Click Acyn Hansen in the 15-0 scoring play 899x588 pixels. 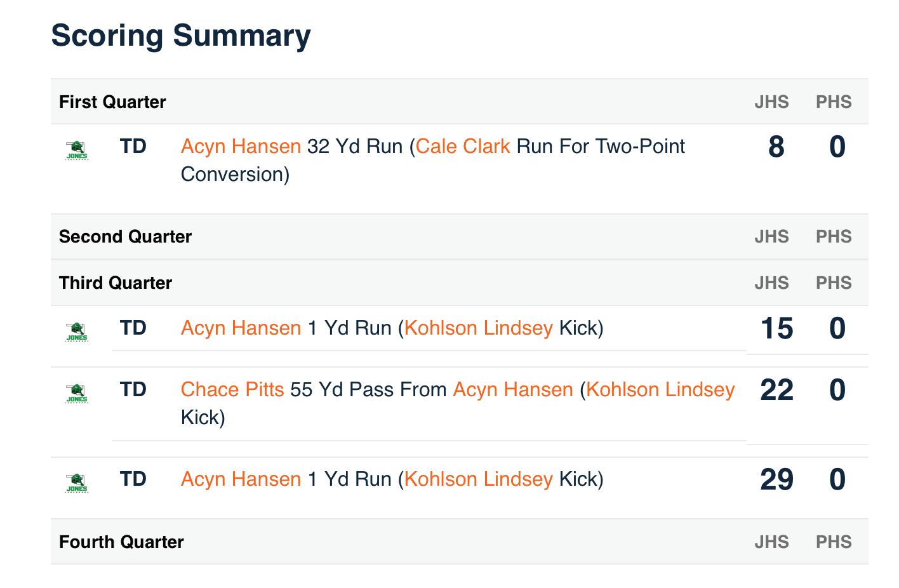241,328
